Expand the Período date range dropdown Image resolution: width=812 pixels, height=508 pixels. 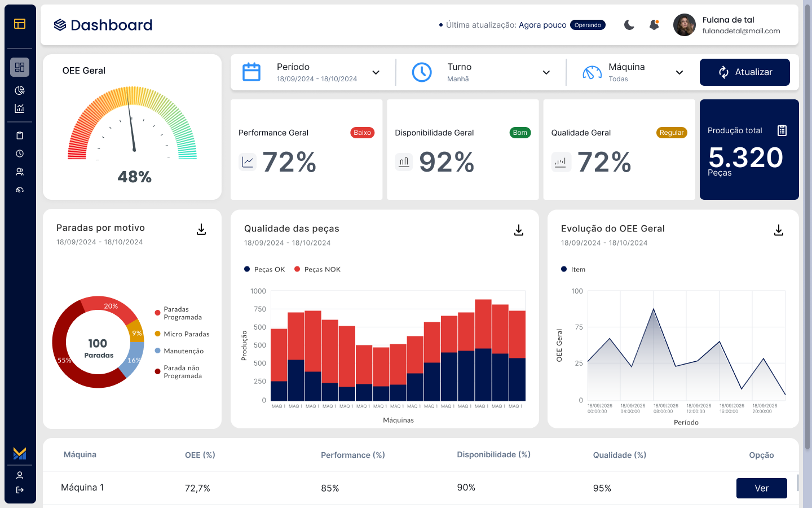click(376, 72)
